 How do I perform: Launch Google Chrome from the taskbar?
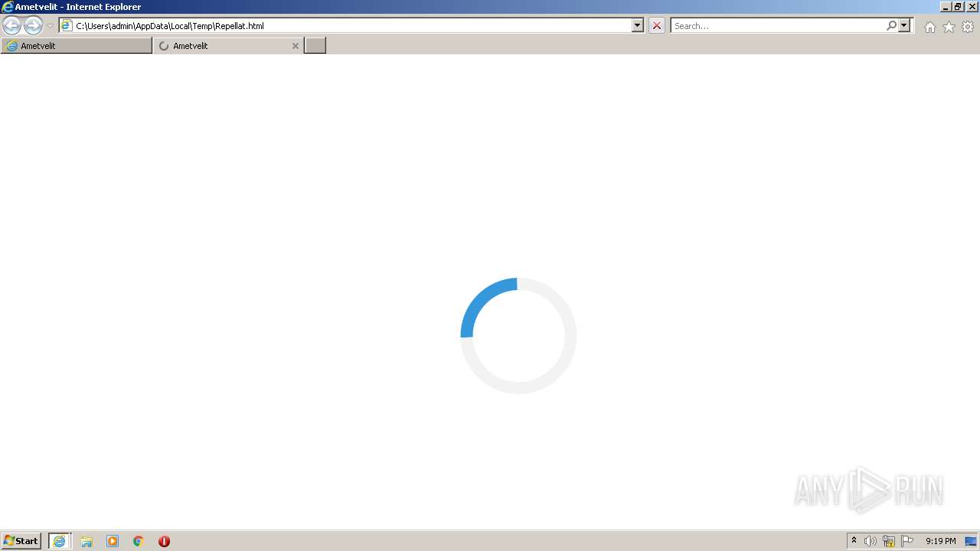[139, 541]
